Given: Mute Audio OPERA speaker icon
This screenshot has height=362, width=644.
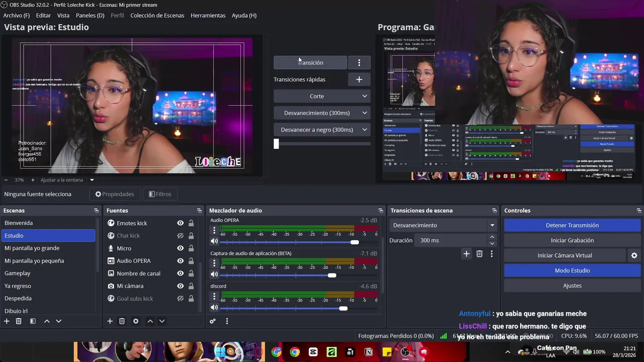Looking at the screenshot, I should point(214,241).
